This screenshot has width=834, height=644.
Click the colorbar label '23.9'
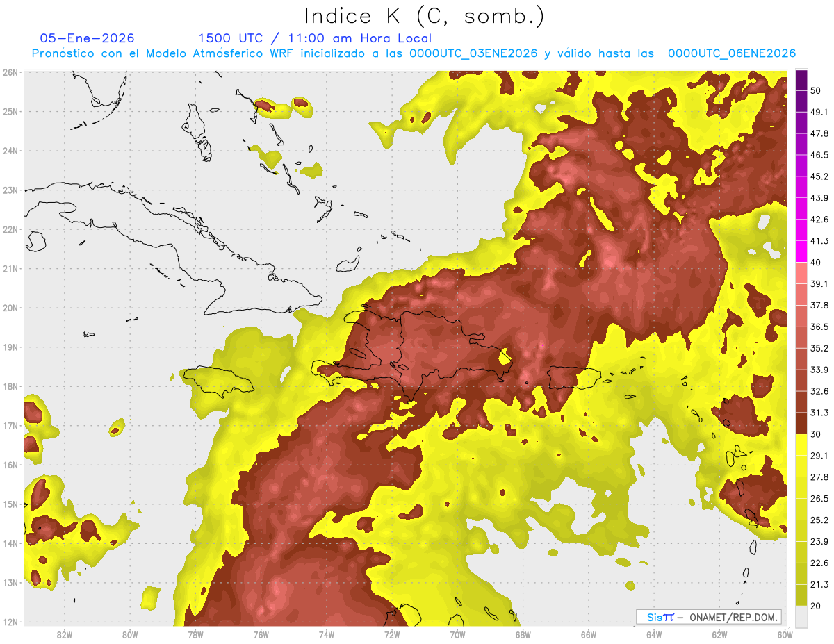click(x=820, y=542)
